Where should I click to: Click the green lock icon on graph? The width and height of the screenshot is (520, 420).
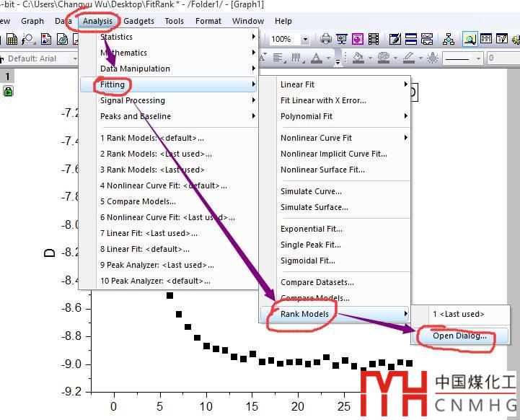(8, 92)
